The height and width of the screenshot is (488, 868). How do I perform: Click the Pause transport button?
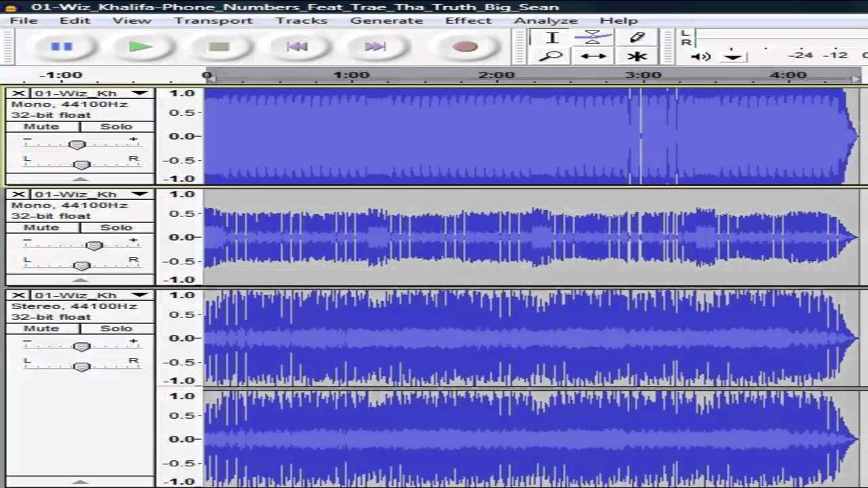(x=62, y=47)
